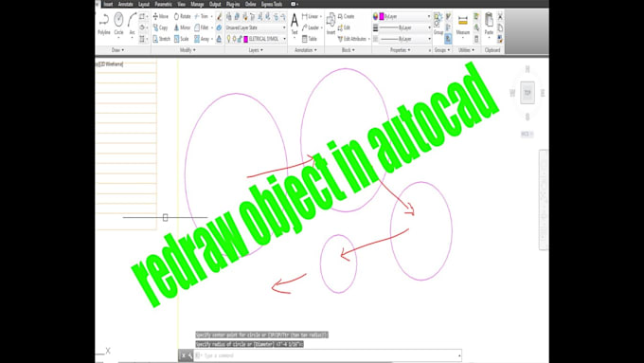Choose the Arc tool
The image size is (644, 363).
click(132, 24)
